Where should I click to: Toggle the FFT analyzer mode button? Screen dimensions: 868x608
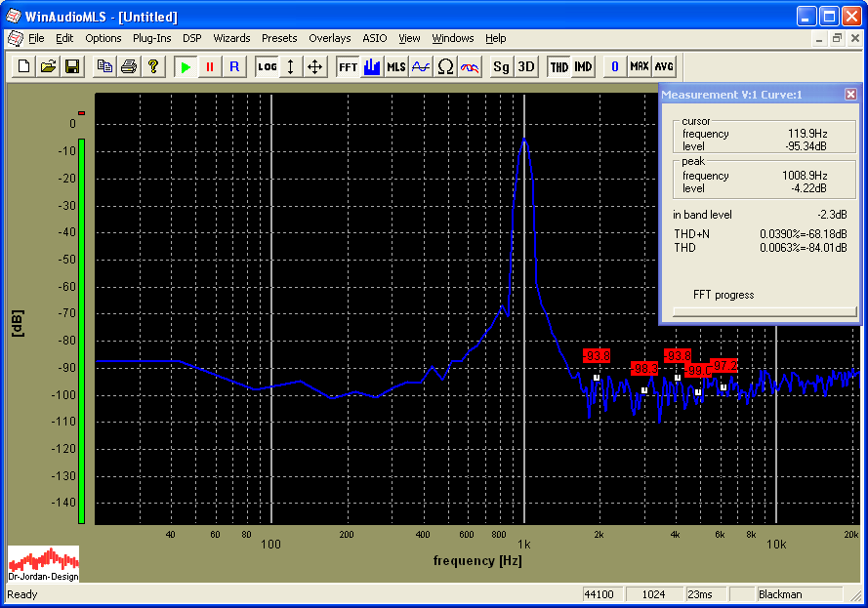[x=348, y=66]
